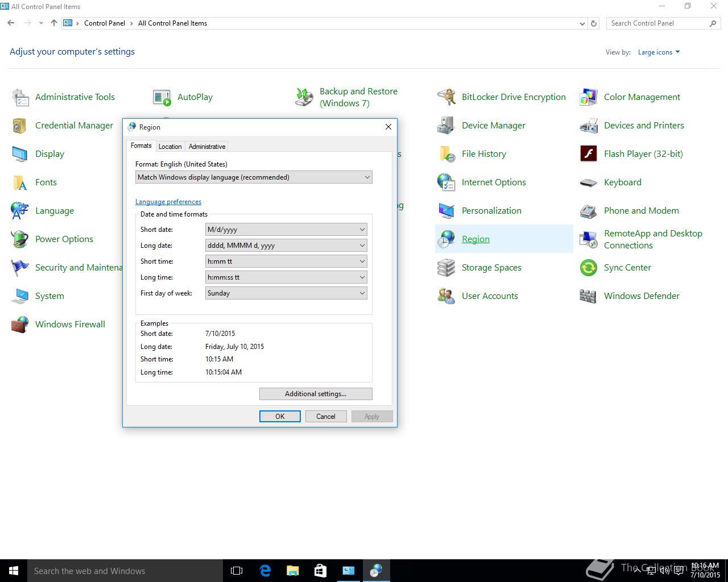
Task: Open the System icon
Action: [x=20, y=296]
